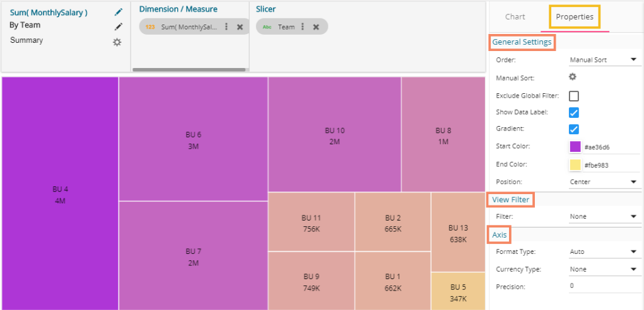This screenshot has height=310, width=644.
Task: Click the pencil icon beside Sum( MonthlySalary )
Action: coord(118,12)
